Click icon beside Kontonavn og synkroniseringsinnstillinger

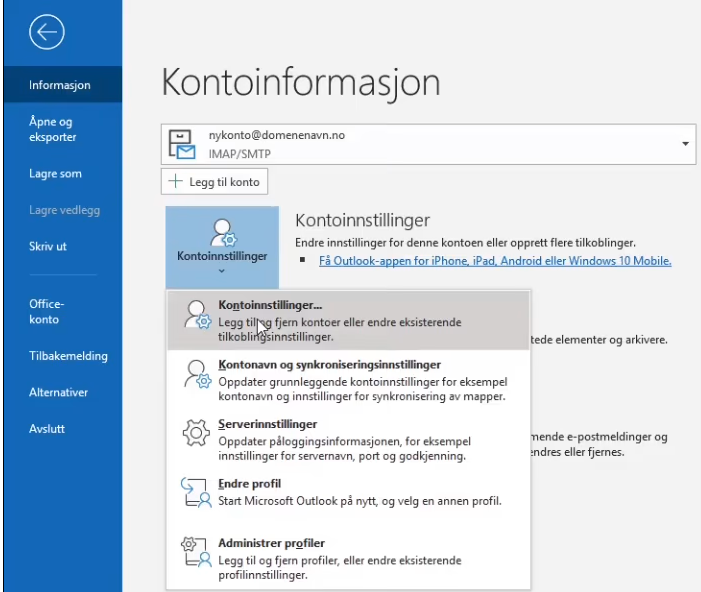197,374
